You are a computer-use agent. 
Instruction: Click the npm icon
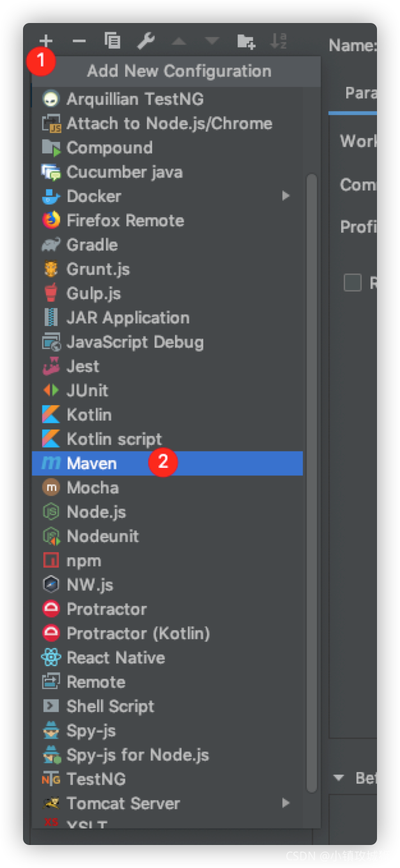[x=51, y=561]
